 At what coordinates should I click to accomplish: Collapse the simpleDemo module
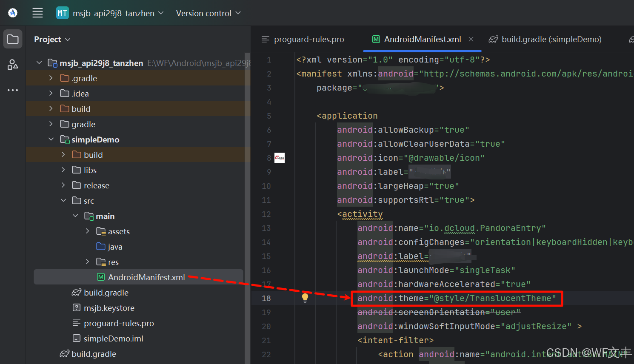51,139
